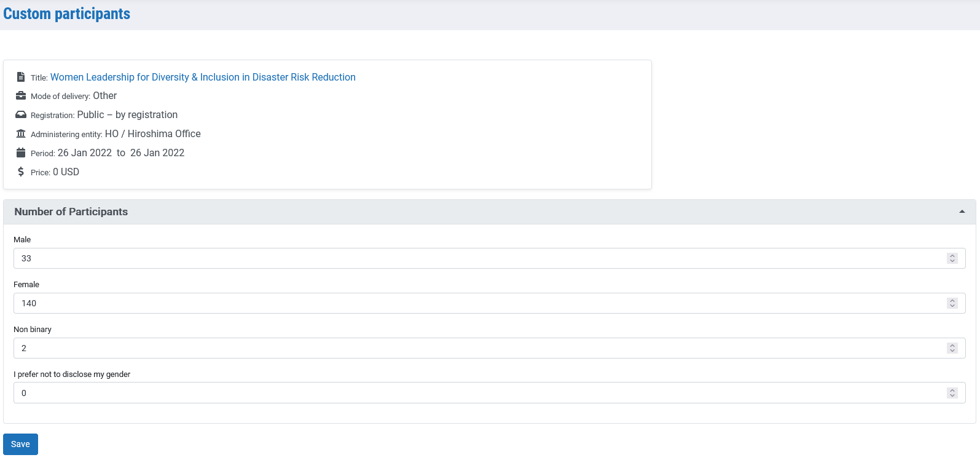Increase the Male count with the stepper
Viewport: 980px width, 460px height.
(x=952, y=256)
